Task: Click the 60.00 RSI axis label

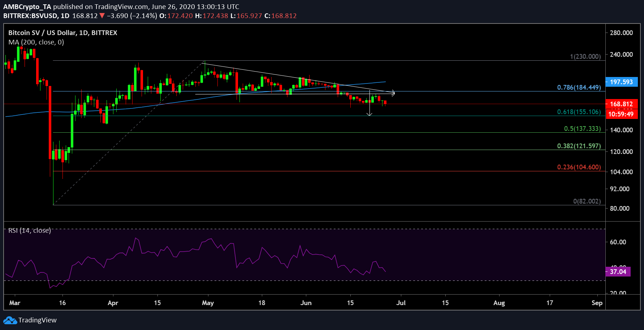Action: click(618, 242)
